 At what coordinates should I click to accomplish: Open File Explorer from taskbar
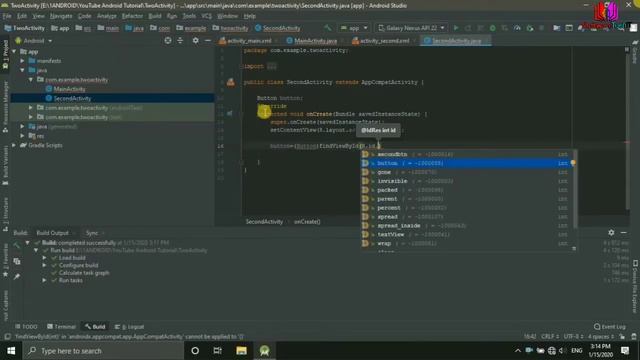pos(241,351)
